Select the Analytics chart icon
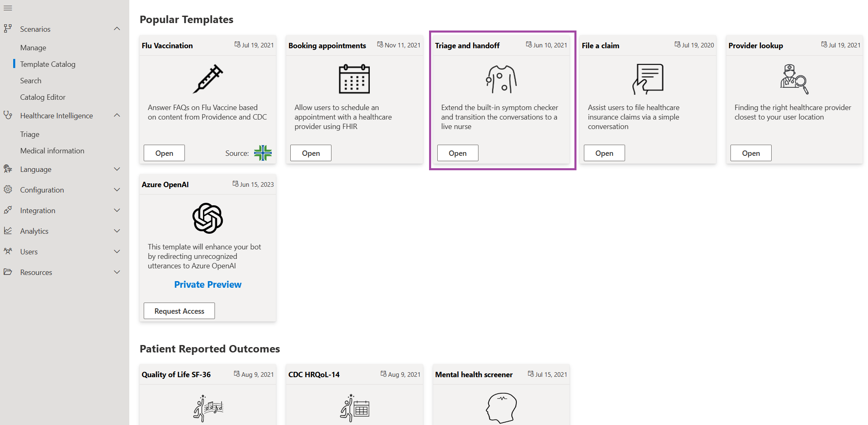 pyautogui.click(x=7, y=231)
